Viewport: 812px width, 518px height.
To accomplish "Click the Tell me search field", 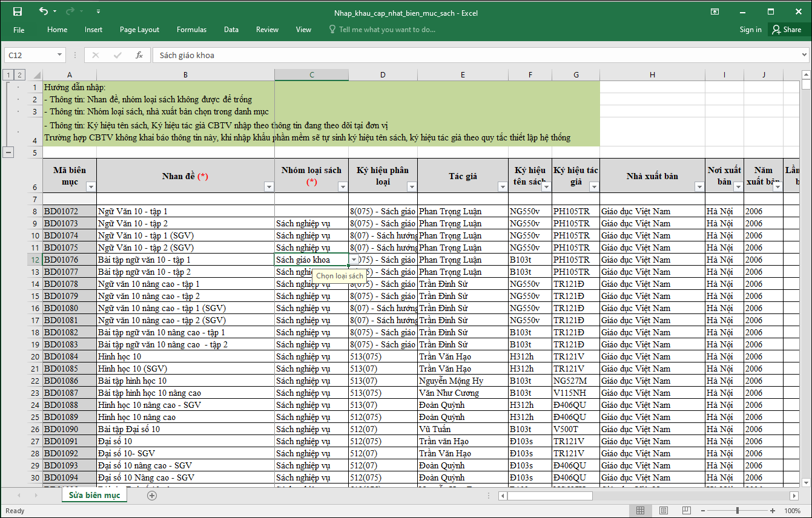I will pyautogui.click(x=386, y=30).
